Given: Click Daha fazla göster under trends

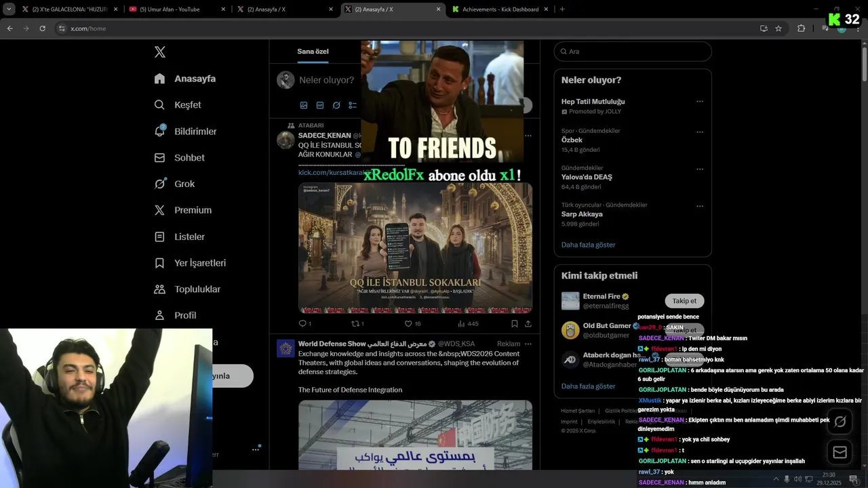Looking at the screenshot, I should coord(588,245).
